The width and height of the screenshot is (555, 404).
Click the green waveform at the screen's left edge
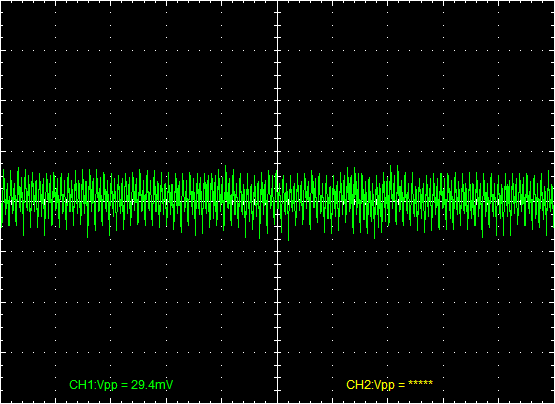coord(3,201)
